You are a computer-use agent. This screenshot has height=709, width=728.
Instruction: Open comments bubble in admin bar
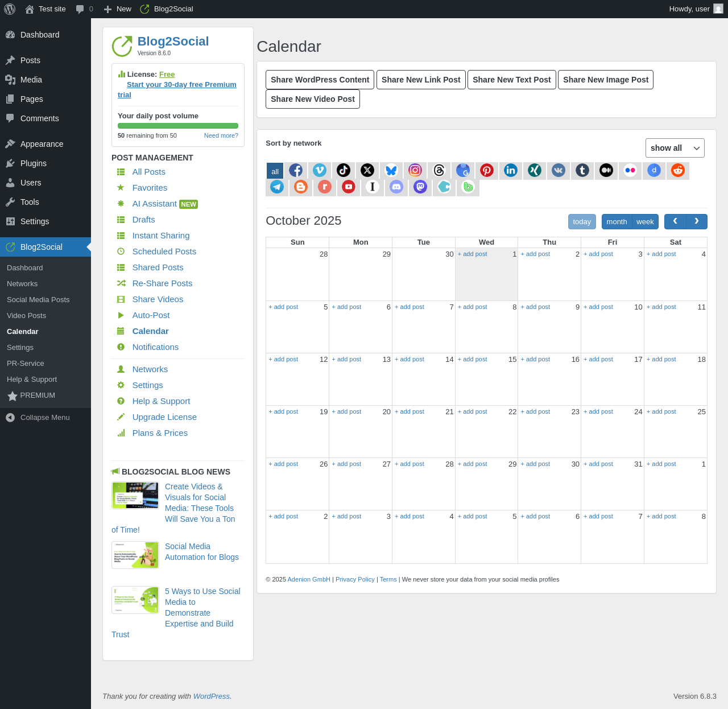(x=84, y=9)
